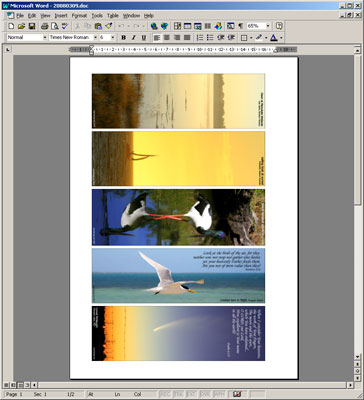Viewport: 364px width, 400px height.
Task: Toggle bold formatting
Action: click(x=123, y=38)
